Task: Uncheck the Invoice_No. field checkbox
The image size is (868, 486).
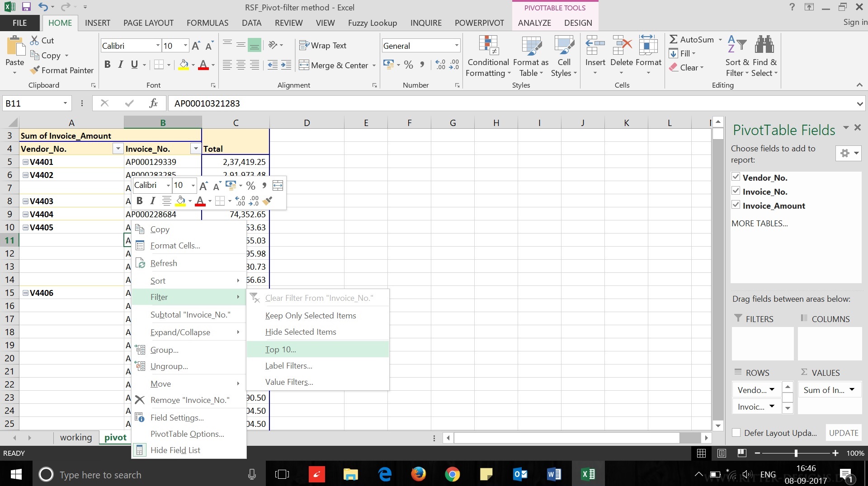Action: (736, 191)
